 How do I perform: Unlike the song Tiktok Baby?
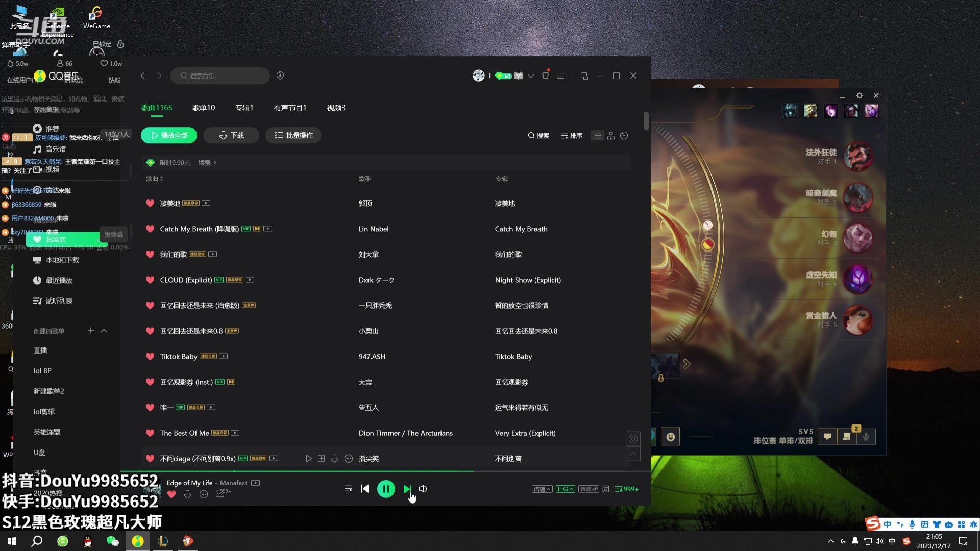[150, 356]
